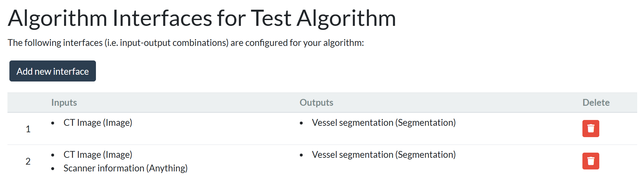Select the Inputs column header
This screenshot has height=184, width=644.
tap(64, 103)
